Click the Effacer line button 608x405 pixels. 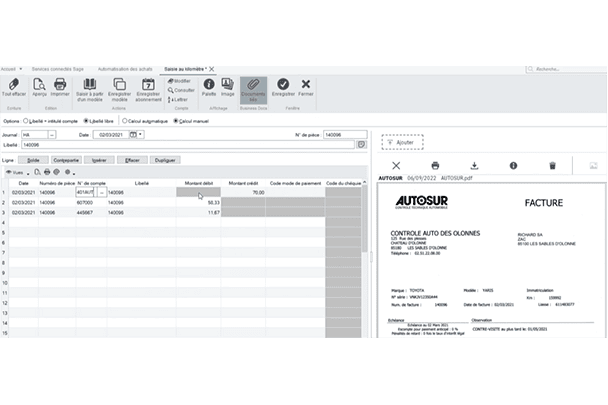click(132, 160)
